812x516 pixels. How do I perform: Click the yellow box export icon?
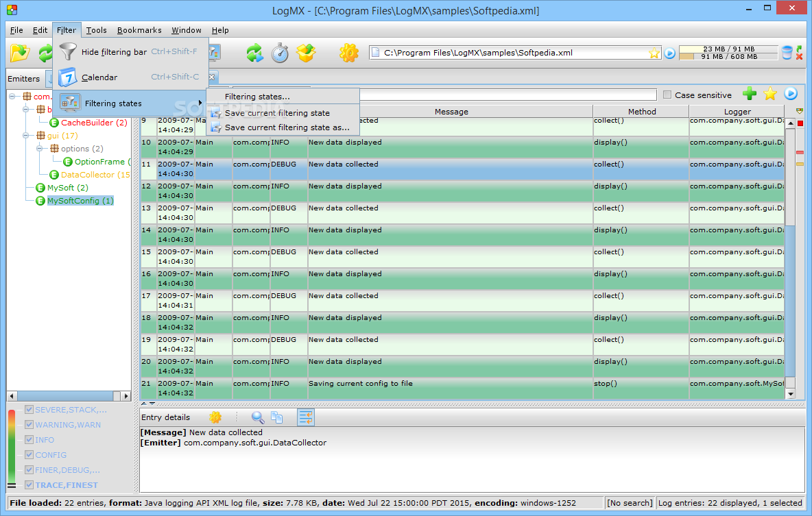pyautogui.click(x=306, y=53)
